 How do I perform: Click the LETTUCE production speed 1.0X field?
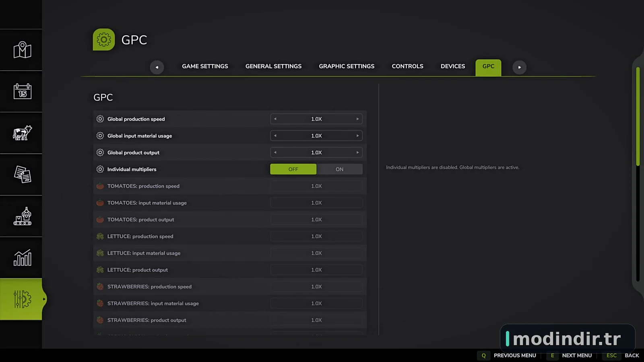click(x=316, y=237)
